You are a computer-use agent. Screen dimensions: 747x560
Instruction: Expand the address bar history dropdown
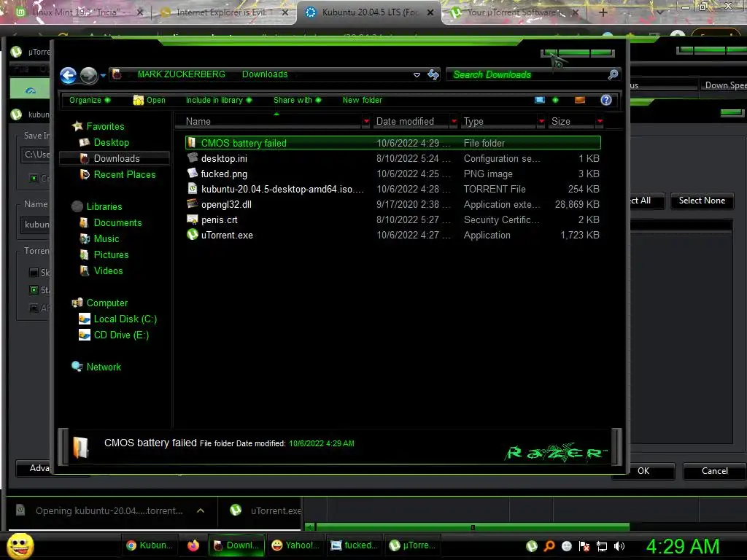tap(417, 75)
